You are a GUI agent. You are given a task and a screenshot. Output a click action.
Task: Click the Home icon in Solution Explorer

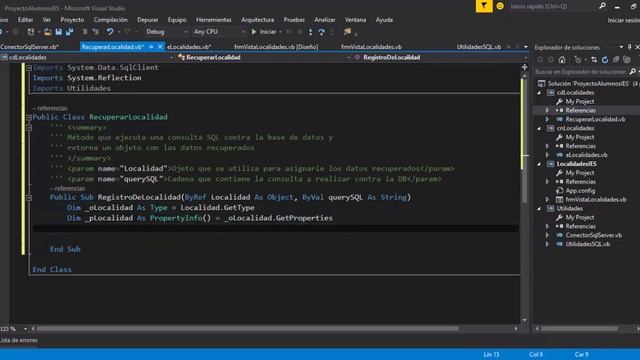562,60
